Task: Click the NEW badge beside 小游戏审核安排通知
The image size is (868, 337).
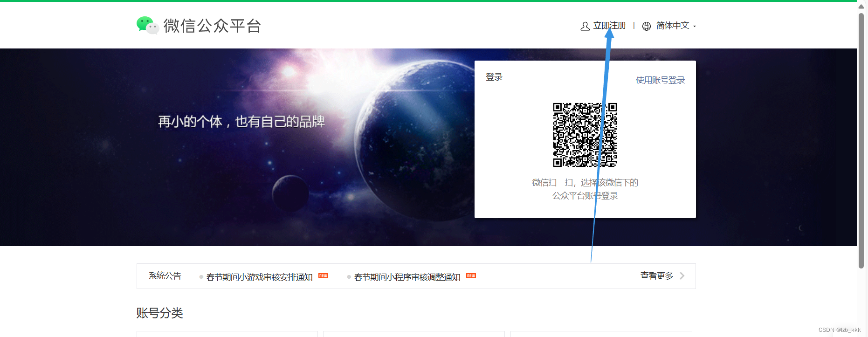Action: 323,275
